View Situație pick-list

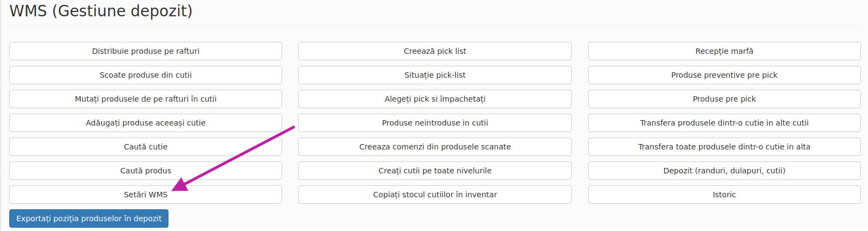click(x=435, y=75)
